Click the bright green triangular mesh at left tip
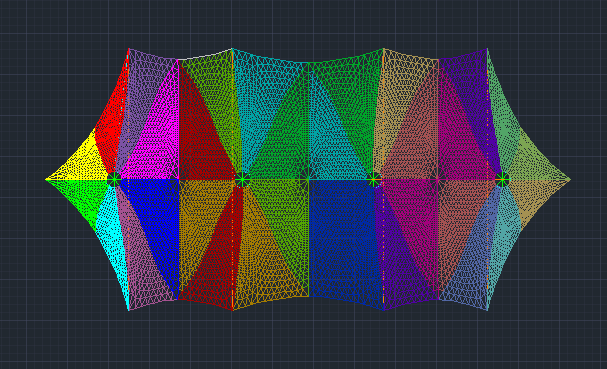The image size is (607, 369). (x=79, y=196)
